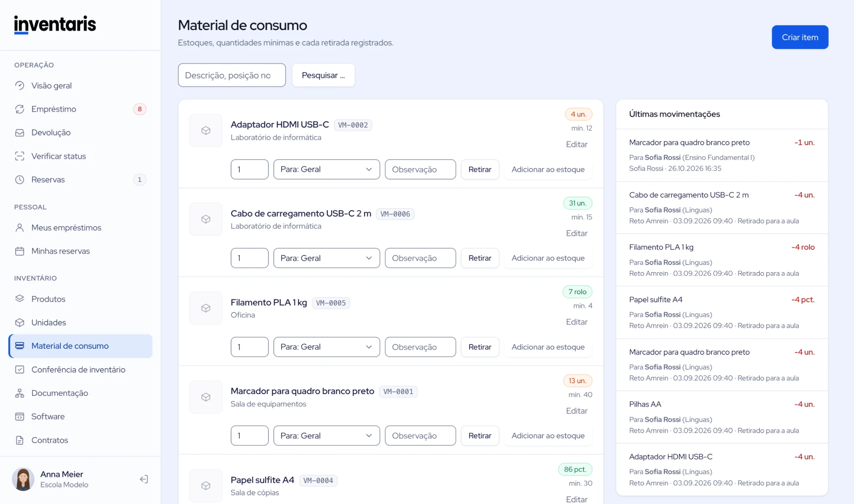The image size is (854, 504).
Task: Click the Conferência de inventário check icon
Action: pyautogui.click(x=20, y=370)
